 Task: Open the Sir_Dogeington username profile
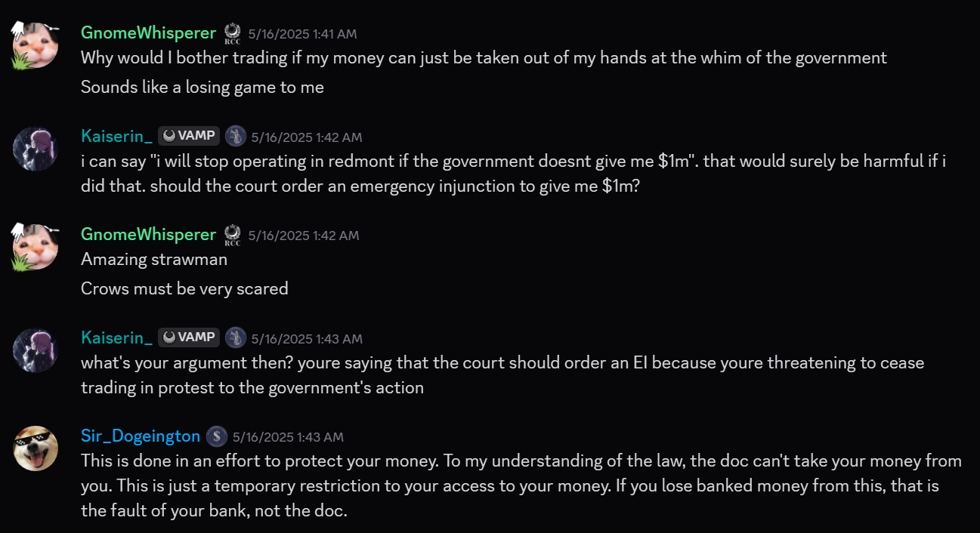click(x=141, y=436)
